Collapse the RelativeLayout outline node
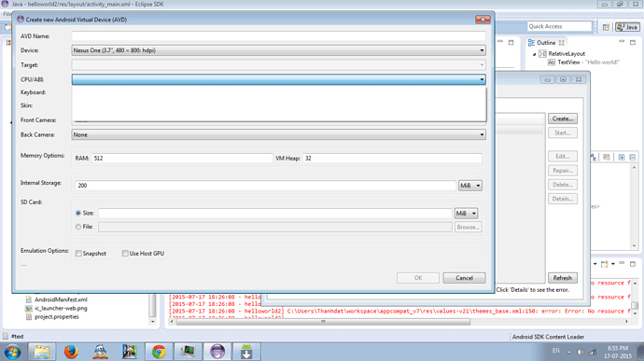Screen dimensions: 644x361 click(x=535, y=54)
